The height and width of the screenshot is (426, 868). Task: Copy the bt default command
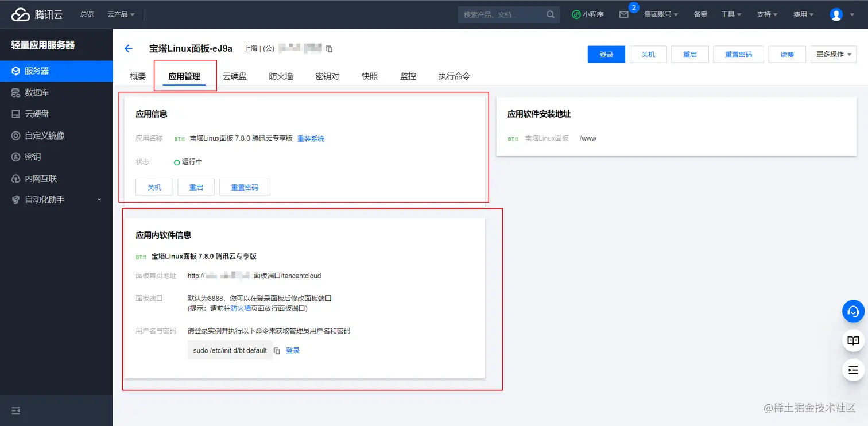point(277,351)
